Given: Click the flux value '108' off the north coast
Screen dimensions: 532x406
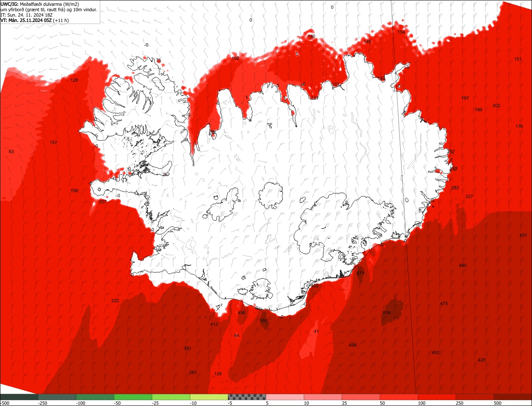Looking at the screenshot, I should coord(235,58).
